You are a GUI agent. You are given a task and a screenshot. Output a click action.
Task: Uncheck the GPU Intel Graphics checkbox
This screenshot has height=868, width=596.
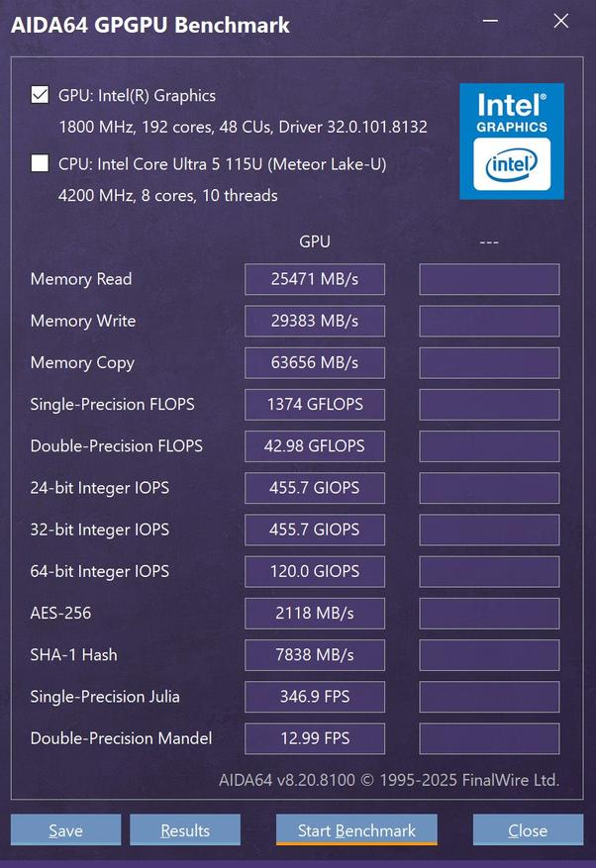[40, 95]
